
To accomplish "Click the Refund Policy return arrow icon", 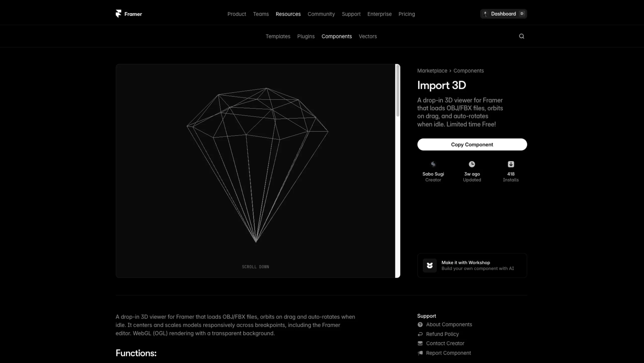I will coord(420,334).
